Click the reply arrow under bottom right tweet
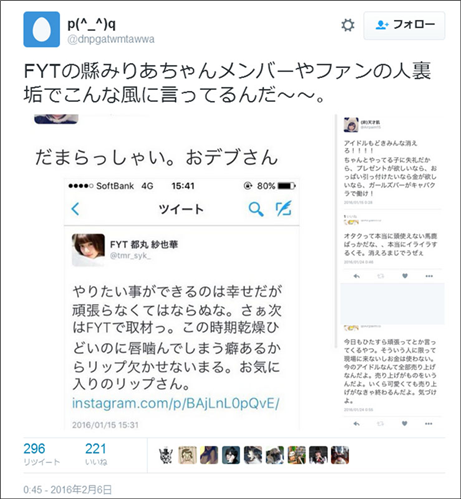Viewport: 461px width, 499px height. 356,424
